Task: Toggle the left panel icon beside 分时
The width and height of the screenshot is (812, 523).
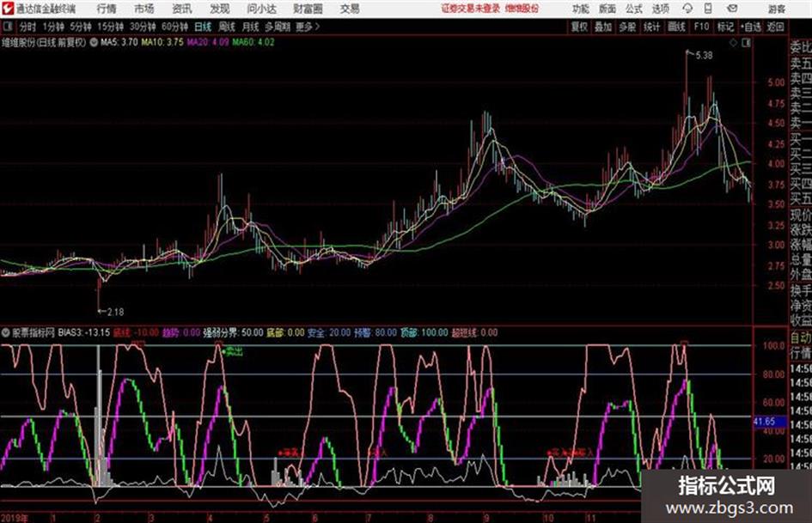Action: 8,26
